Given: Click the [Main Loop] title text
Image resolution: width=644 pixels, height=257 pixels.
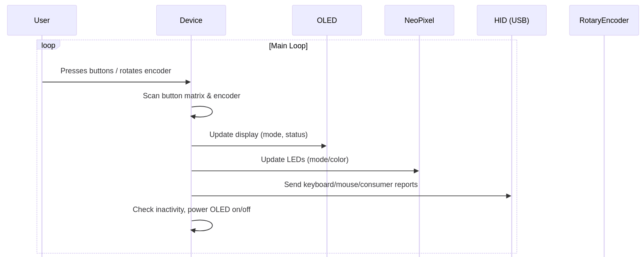Looking at the screenshot, I should coord(288,46).
